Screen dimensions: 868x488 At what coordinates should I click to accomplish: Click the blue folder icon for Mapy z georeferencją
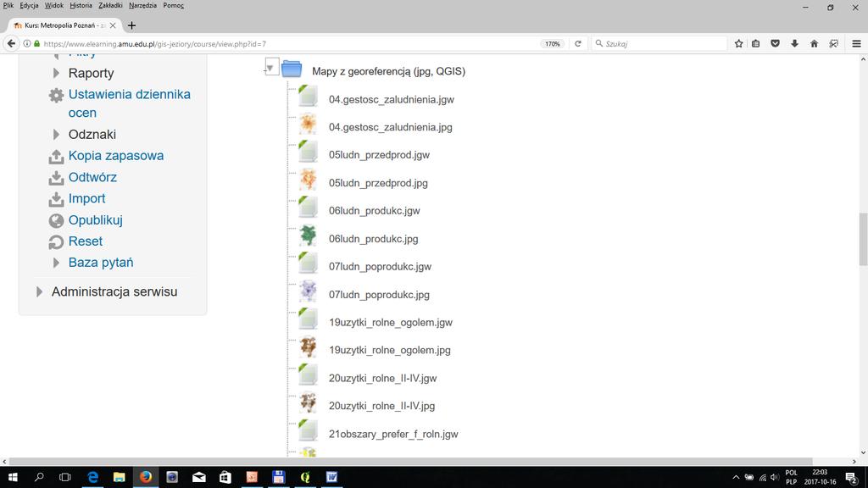(292, 69)
